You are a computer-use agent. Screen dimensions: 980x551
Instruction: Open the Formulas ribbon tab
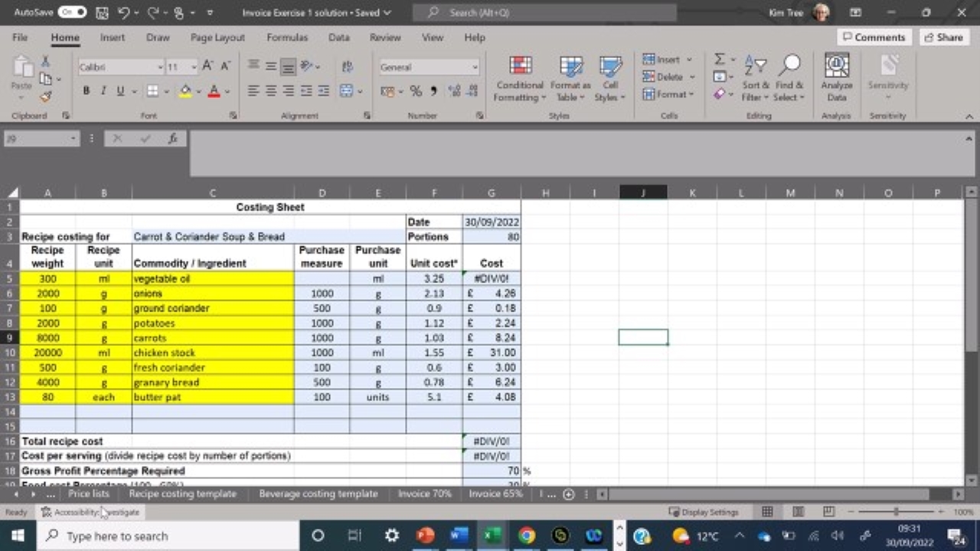(287, 37)
